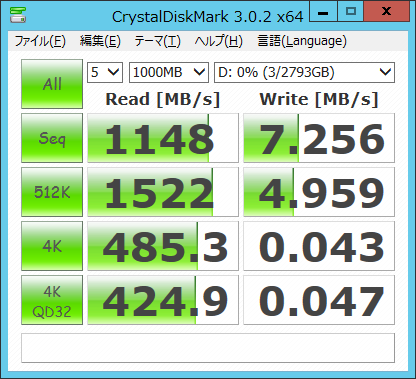Expand the test count dropdown showing 5
This screenshot has height=379, width=416.
pos(105,72)
